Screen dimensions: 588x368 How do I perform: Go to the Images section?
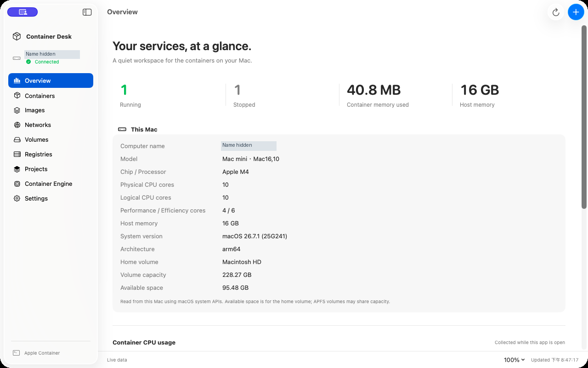pyautogui.click(x=51, y=110)
